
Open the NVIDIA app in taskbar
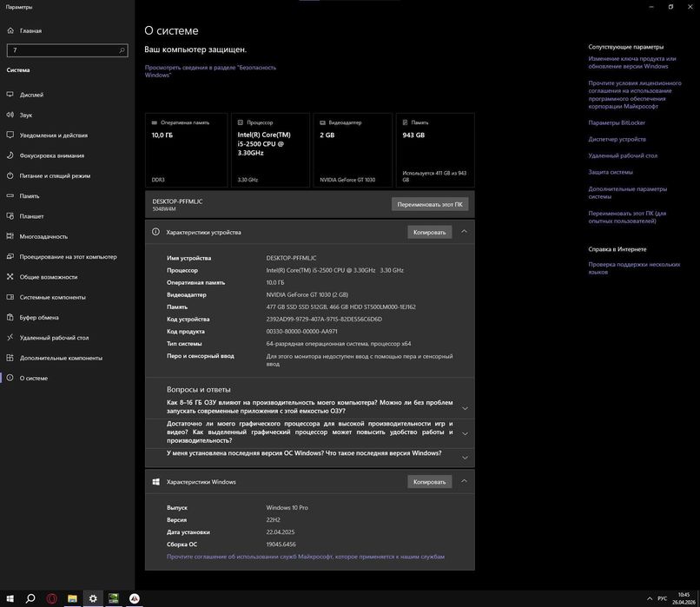point(114,598)
